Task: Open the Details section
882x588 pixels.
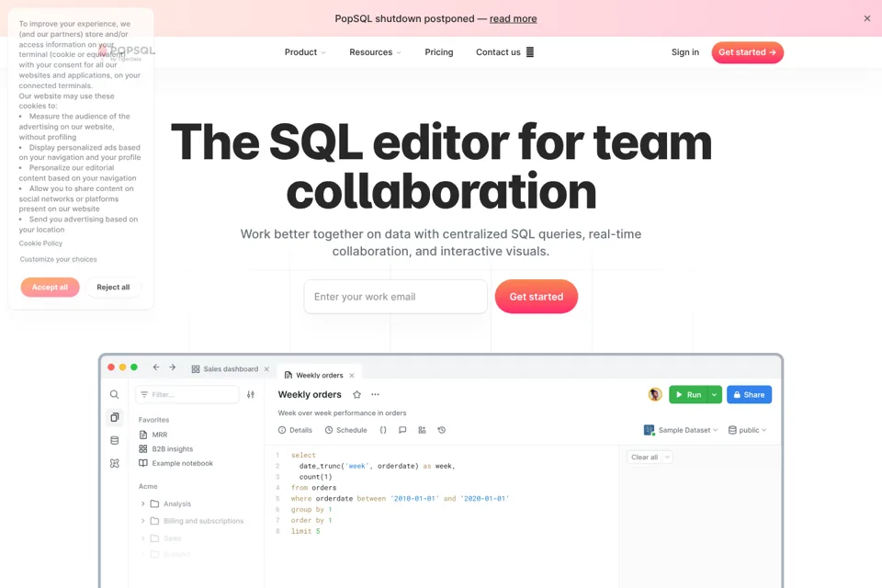Action: [295, 430]
